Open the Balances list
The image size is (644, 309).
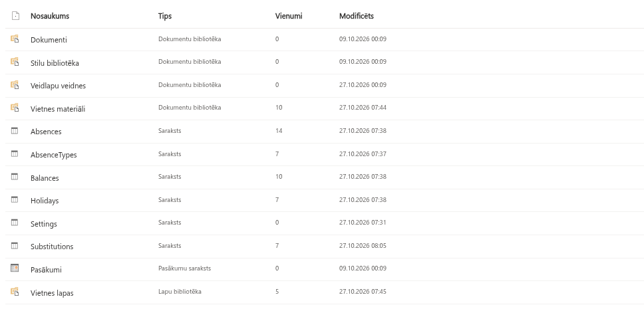45,178
